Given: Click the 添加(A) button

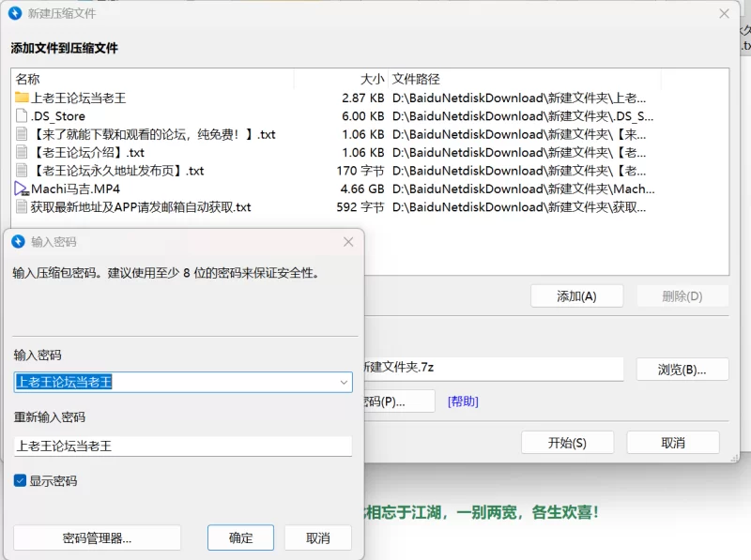Looking at the screenshot, I should [576, 296].
